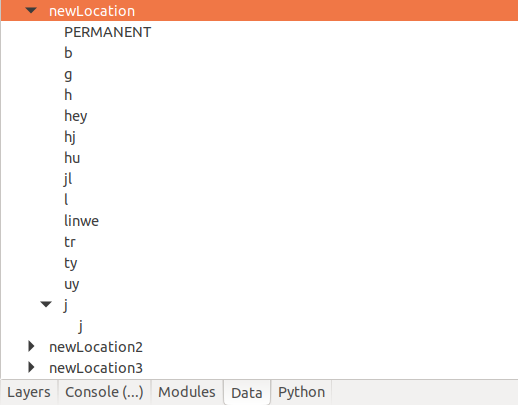This screenshot has height=405, width=518.
Task: Collapse the j mapset node
Action: coord(46,304)
